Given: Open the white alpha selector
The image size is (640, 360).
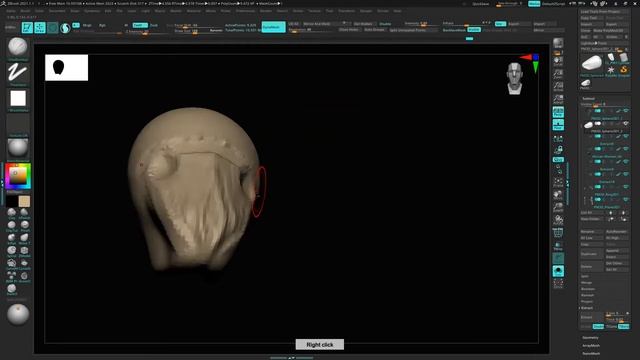Looking at the screenshot, I should click(x=18, y=98).
